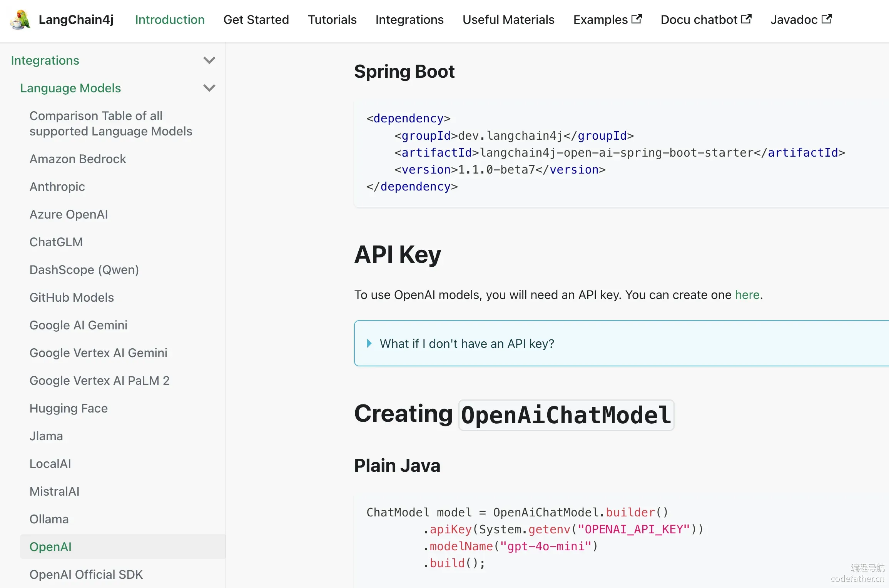
Task: Open the ChatGLM sidebar entry
Action: (56, 242)
